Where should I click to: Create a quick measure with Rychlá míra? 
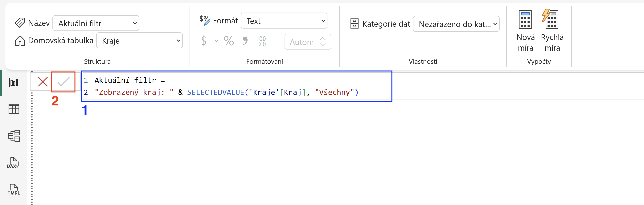pyautogui.click(x=552, y=30)
